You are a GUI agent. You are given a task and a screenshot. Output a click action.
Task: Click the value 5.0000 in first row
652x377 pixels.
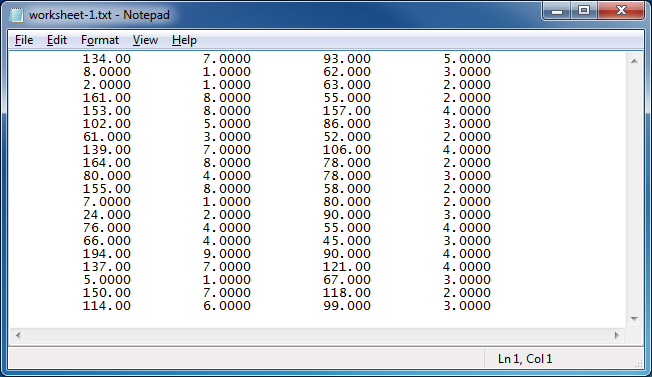coord(467,59)
